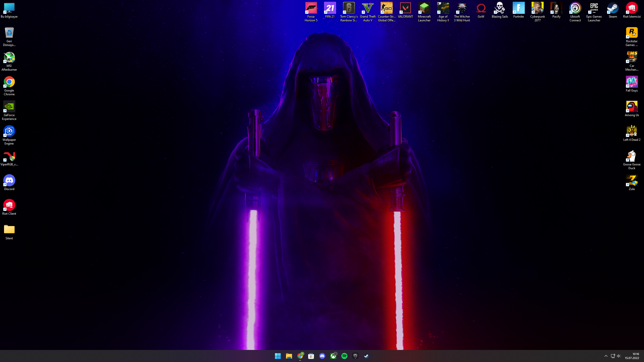This screenshot has height=362, width=644.
Task: Open Steam desktop shortcut
Action: 613,11
